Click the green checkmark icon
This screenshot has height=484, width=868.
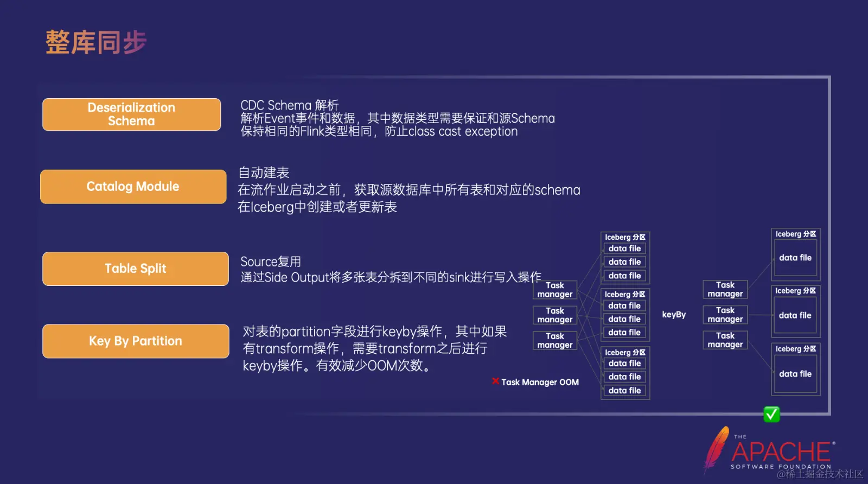[x=771, y=415]
